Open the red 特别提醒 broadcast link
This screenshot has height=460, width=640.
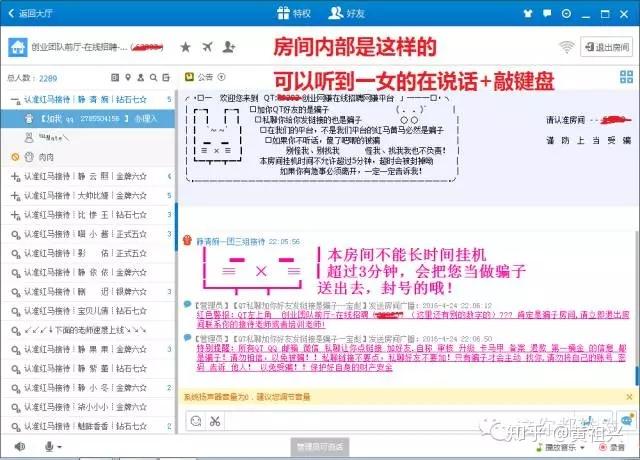[x=411, y=358]
